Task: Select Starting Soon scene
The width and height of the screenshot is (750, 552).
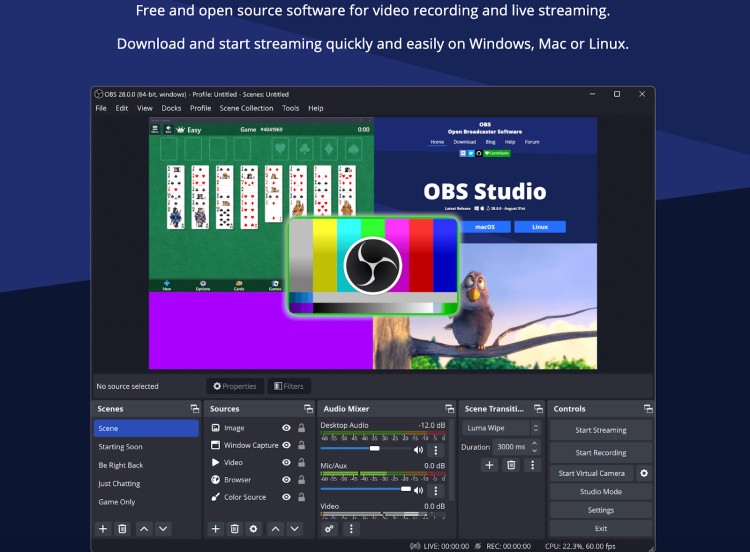Action: 146,447
